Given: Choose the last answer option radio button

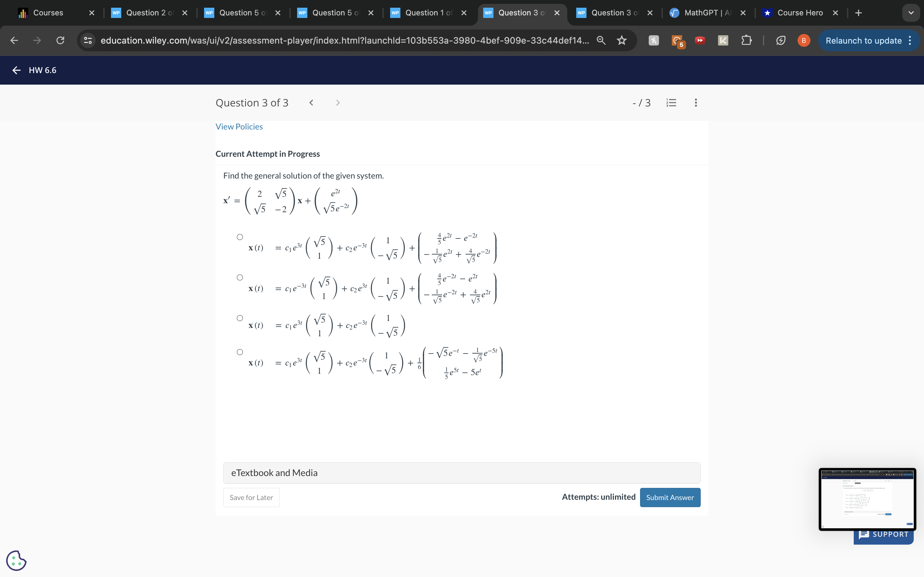Looking at the screenshot, I should [240, 352].
